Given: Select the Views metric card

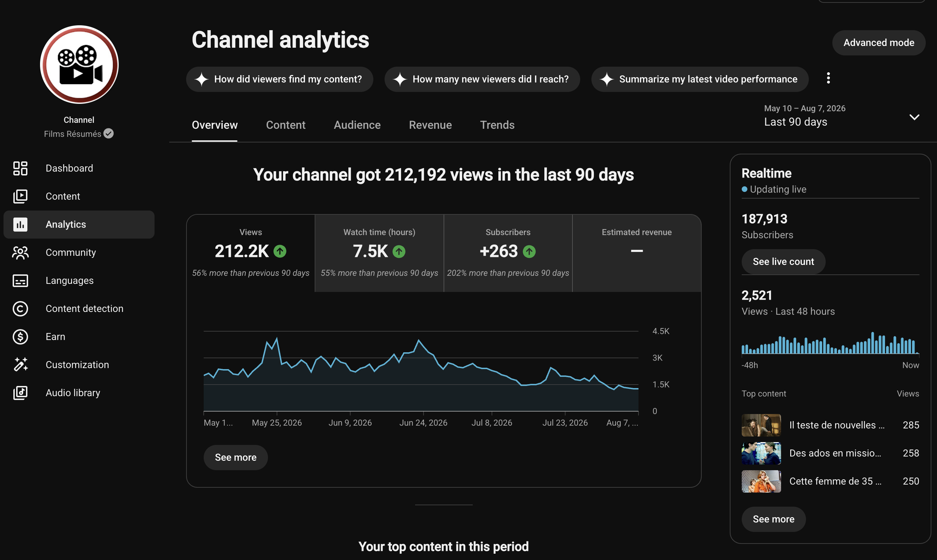Looking at the screenshot, I should (251, 253).
